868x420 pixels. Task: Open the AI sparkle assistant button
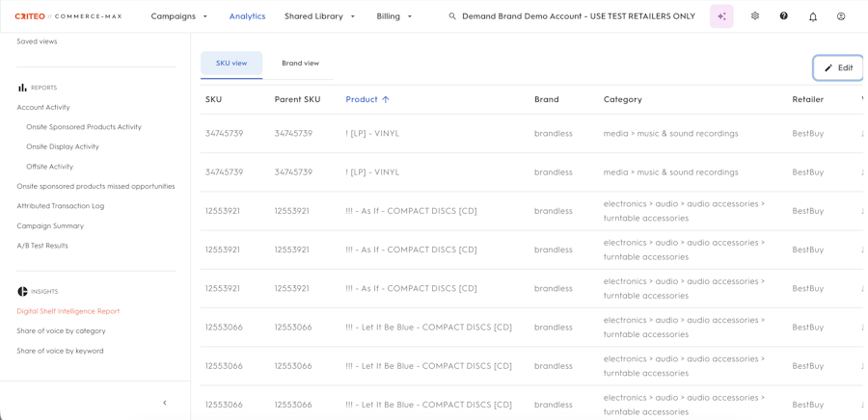[x=721, y=16]
